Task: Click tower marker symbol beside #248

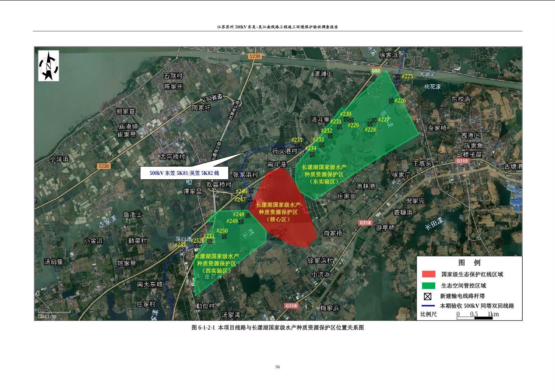Action: (x=248, y=216)
